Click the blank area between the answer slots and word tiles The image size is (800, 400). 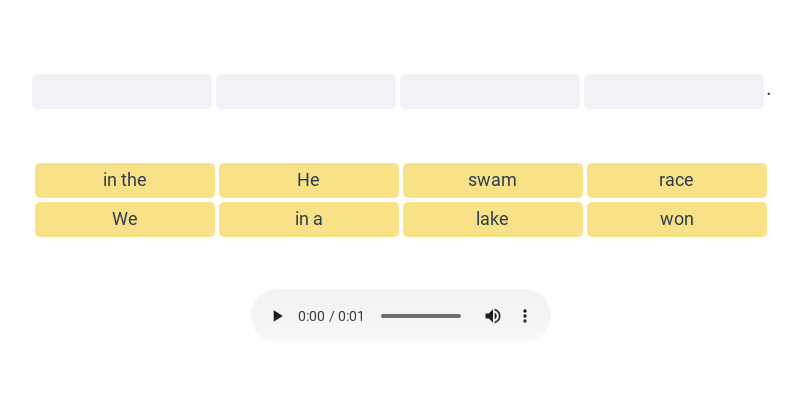pos(400,136)
